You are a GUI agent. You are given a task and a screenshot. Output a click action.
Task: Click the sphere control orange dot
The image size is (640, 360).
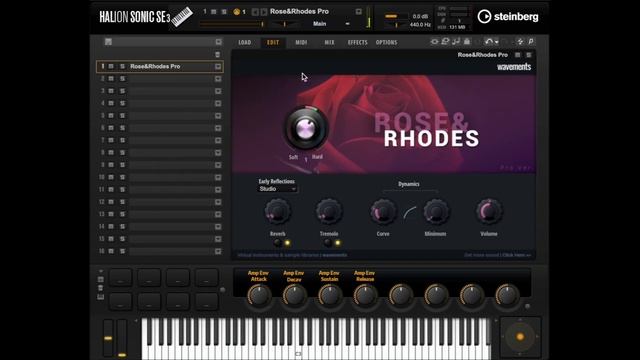520,337
